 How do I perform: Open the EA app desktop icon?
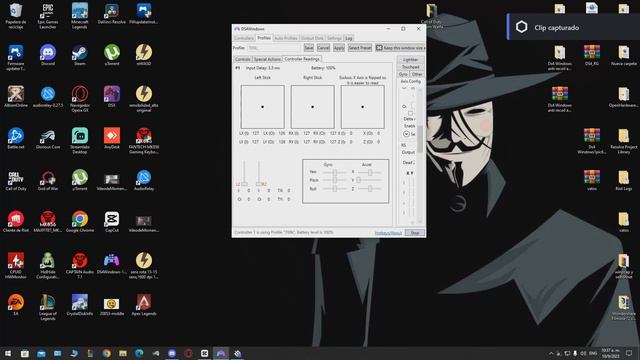16,305
